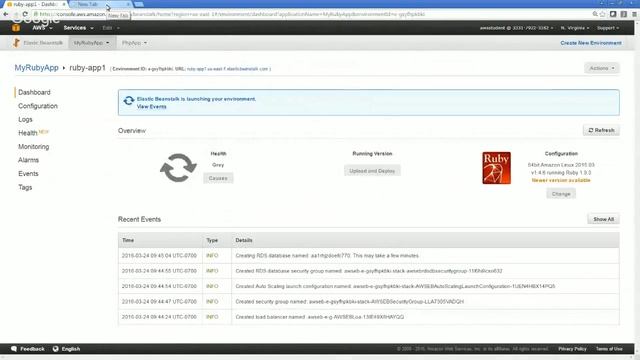This screenshot has height=360, width=640.
Task: Expand the awsstudent account dropdown
Action: pyautogui.click(x=516, y=28)
